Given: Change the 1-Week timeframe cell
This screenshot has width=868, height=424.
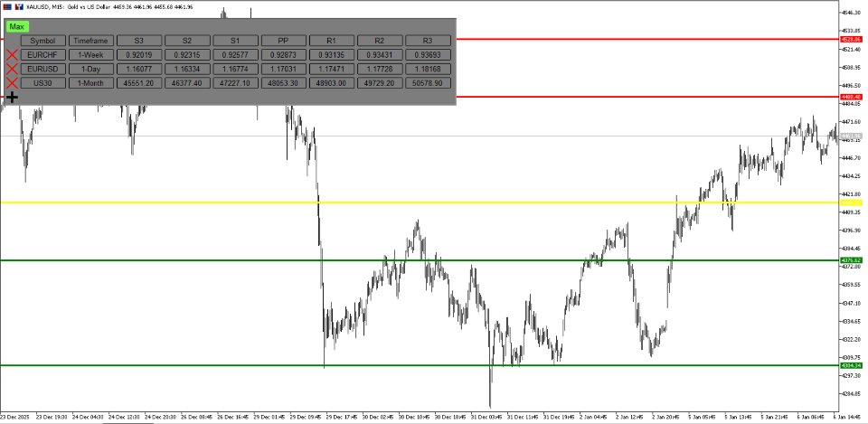Looking at the screenshot, I should pyautogui.click(x=91, y=55).
